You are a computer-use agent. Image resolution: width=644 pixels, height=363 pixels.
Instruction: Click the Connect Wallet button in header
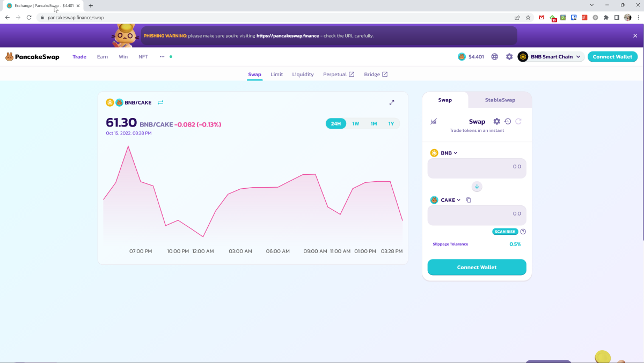coord(613,57)
